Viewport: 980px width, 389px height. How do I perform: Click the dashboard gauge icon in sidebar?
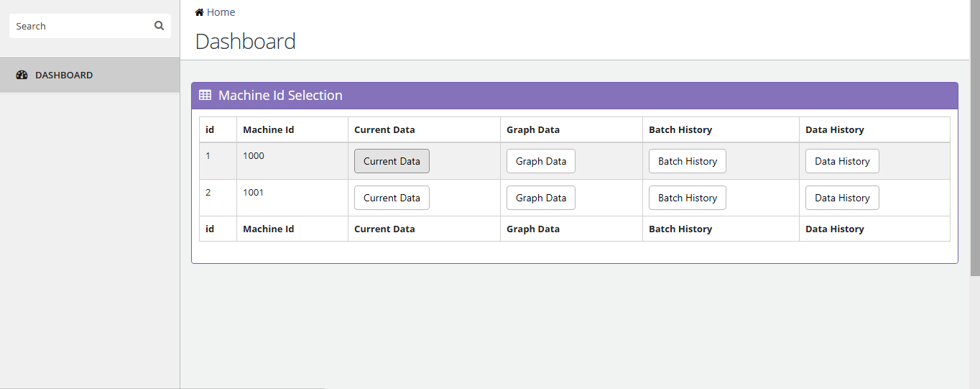(22, 75)
